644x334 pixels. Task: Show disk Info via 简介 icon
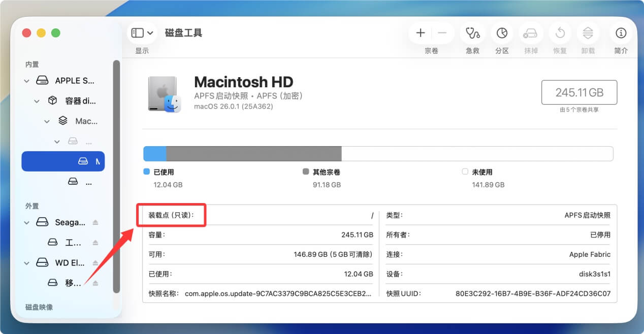click(x=621, y=33)
